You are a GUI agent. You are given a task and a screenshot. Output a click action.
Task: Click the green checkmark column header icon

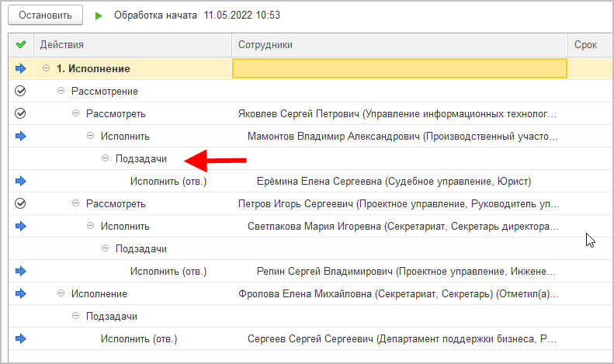point(21,45)
